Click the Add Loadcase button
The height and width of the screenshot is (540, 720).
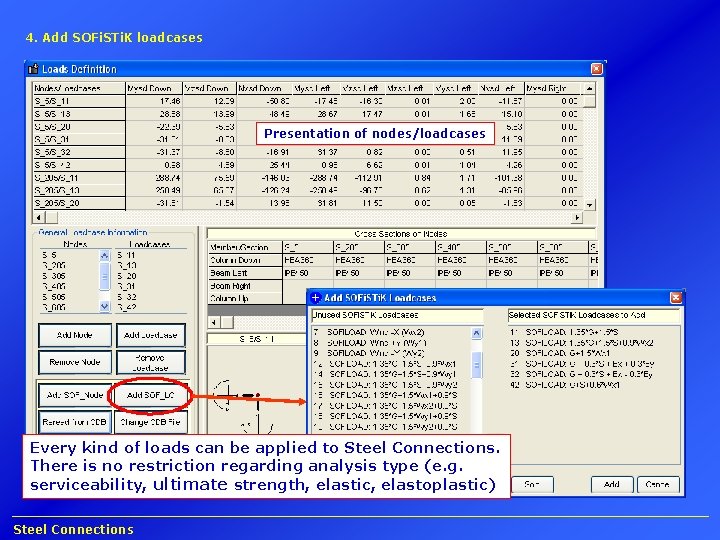tap(151, 335)
